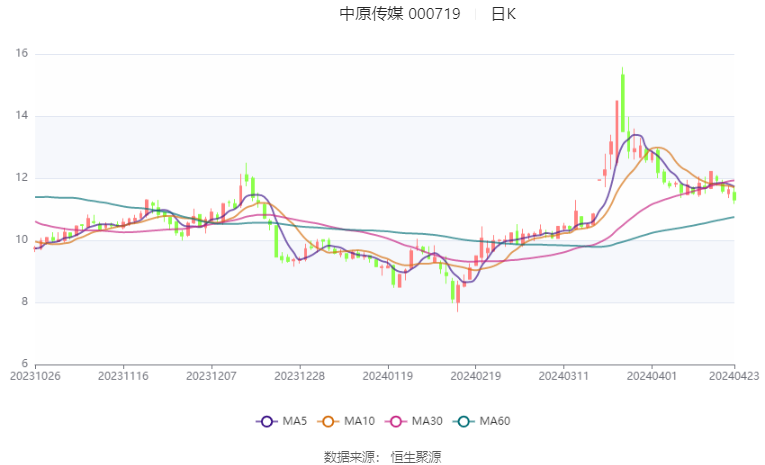Select the 20231207 date axis label

point(211,376)
